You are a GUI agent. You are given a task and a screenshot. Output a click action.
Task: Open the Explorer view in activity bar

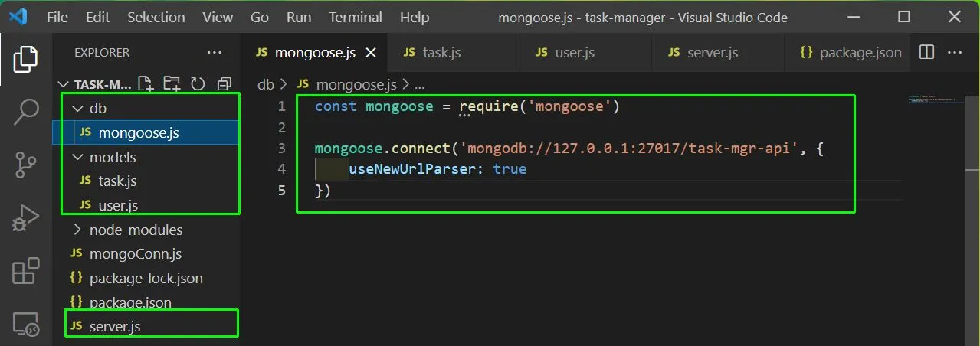coord(25,59)
